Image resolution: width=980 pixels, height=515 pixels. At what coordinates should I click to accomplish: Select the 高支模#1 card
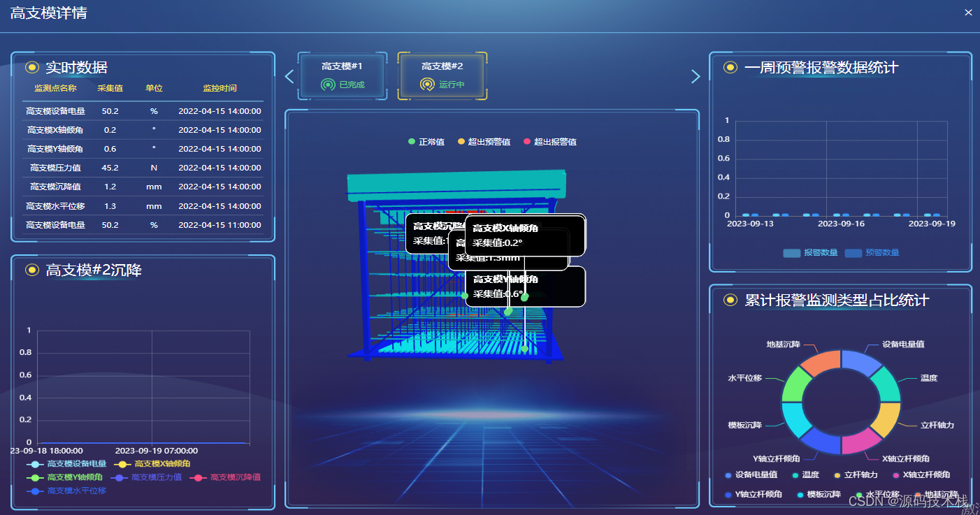click(x=343, y=75)
